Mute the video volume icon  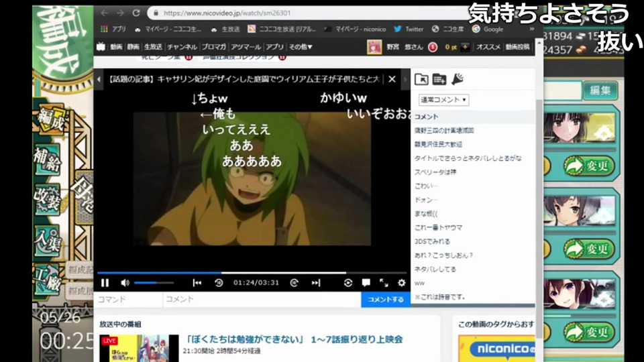[x=125, y=283]
